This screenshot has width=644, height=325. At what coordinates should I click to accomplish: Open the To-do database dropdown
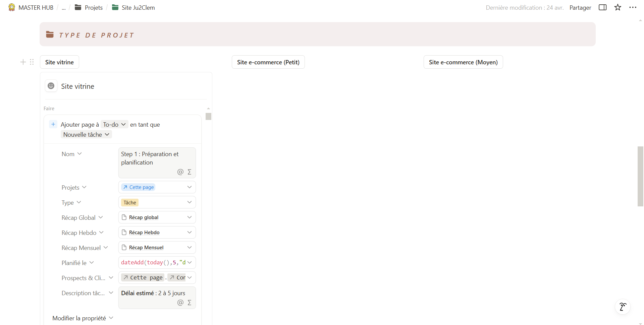tap(114, 124)
